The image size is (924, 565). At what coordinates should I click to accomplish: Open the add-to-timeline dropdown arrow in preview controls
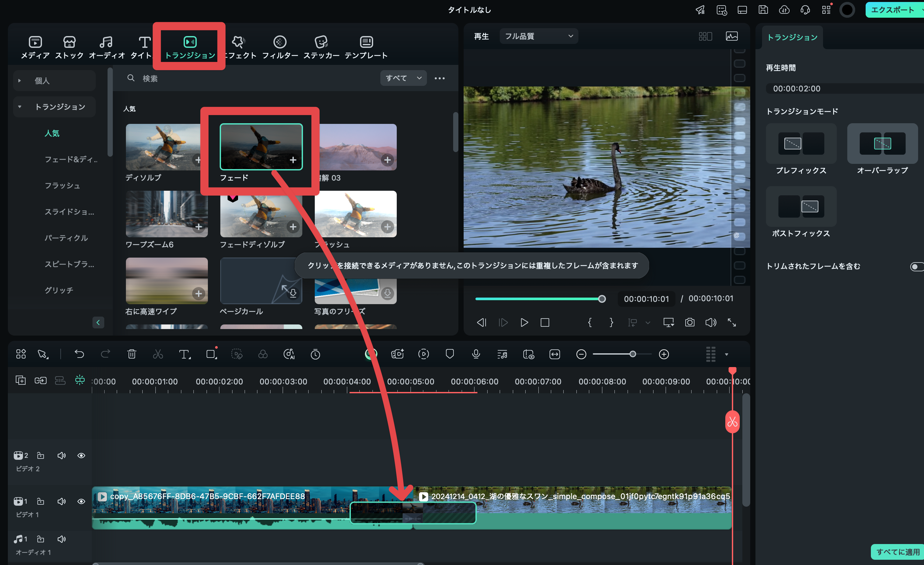[x=648, y=322]
